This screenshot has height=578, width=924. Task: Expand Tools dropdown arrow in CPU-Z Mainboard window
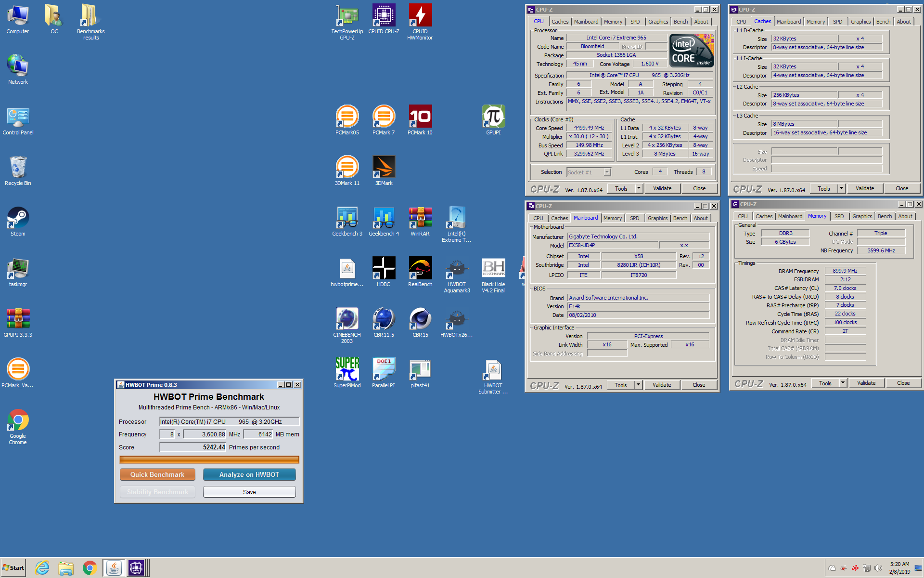click(638, 385)
